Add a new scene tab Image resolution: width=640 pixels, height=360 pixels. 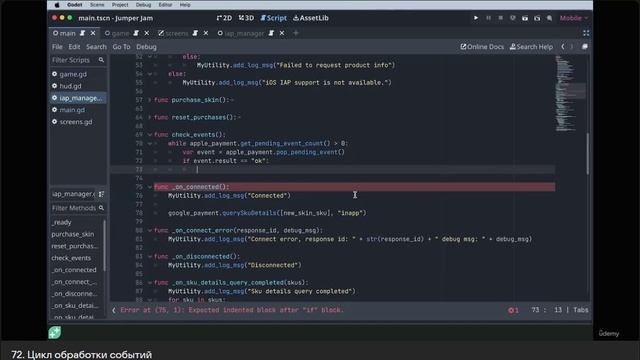pyautogui.click(x=296, y=33)
